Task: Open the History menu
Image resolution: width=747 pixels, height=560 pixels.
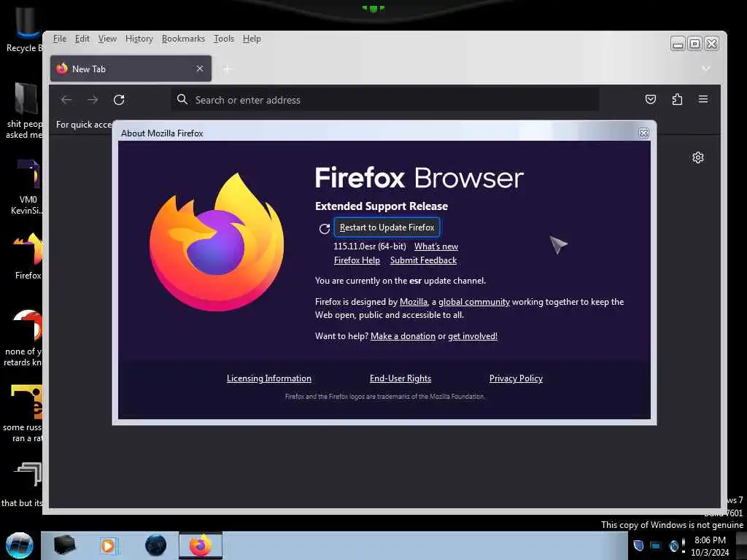Action: pos(139,39)
